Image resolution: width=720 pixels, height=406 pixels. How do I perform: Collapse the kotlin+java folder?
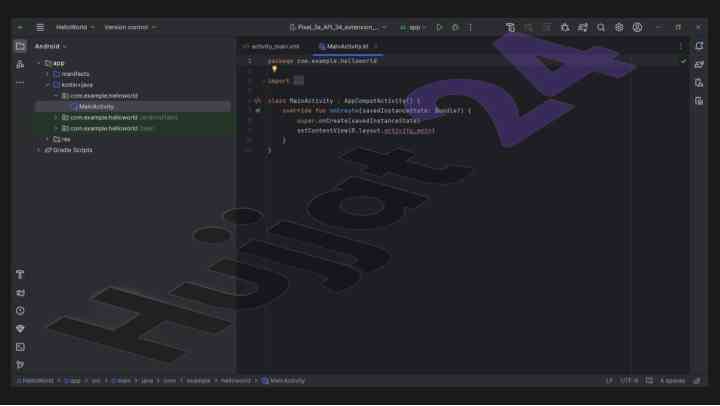click(47, 85)
